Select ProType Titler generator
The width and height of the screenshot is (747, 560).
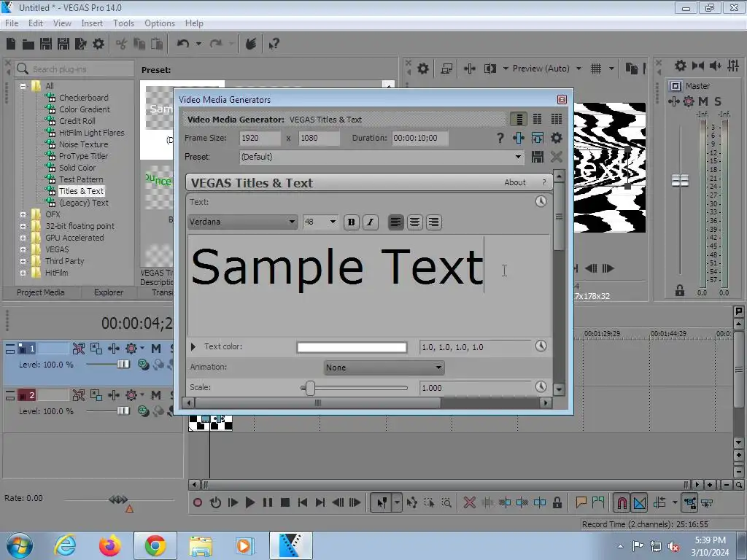click(83, 156)
